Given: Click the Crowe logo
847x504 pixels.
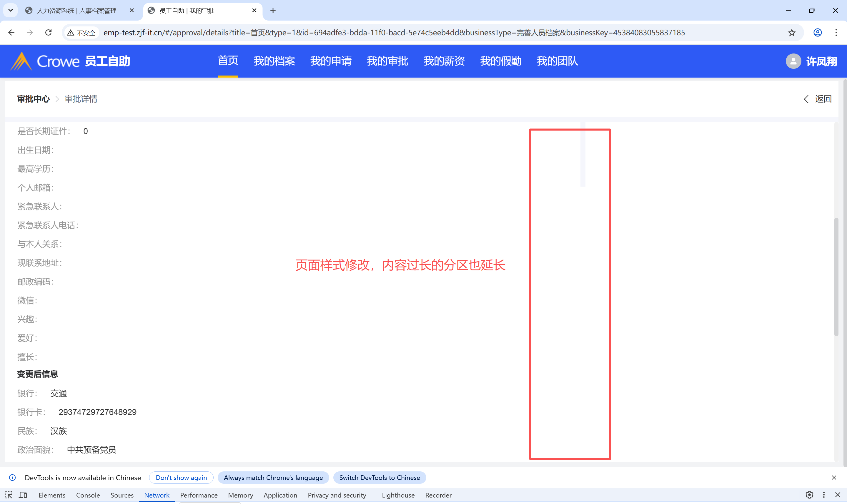Looking at the screenshot, I should 45,61.
